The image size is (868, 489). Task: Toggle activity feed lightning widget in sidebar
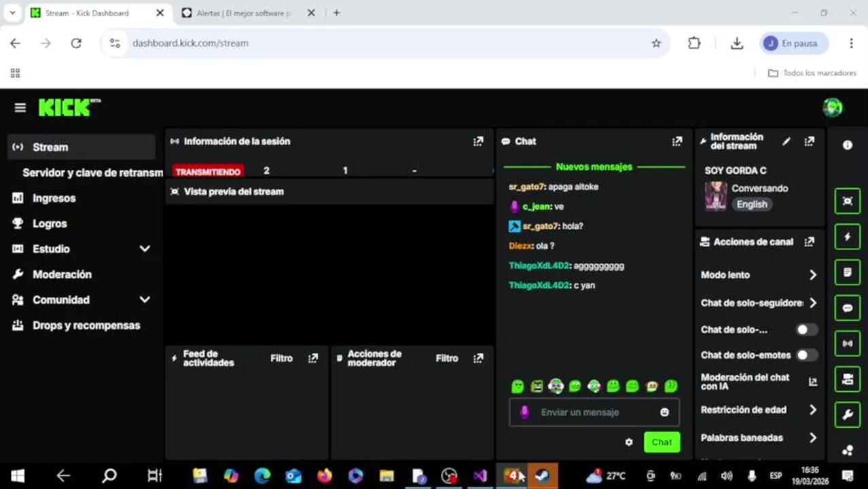[x=848, y=236]
